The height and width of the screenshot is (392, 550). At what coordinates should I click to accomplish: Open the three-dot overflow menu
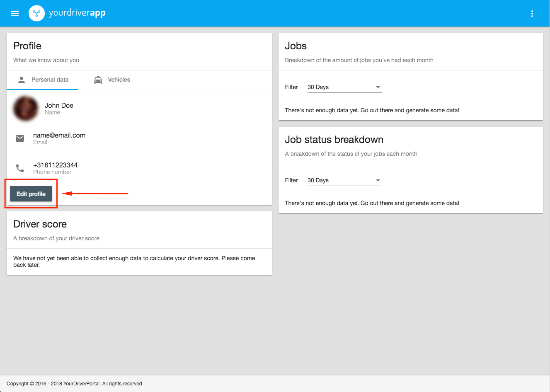(532, 13)
